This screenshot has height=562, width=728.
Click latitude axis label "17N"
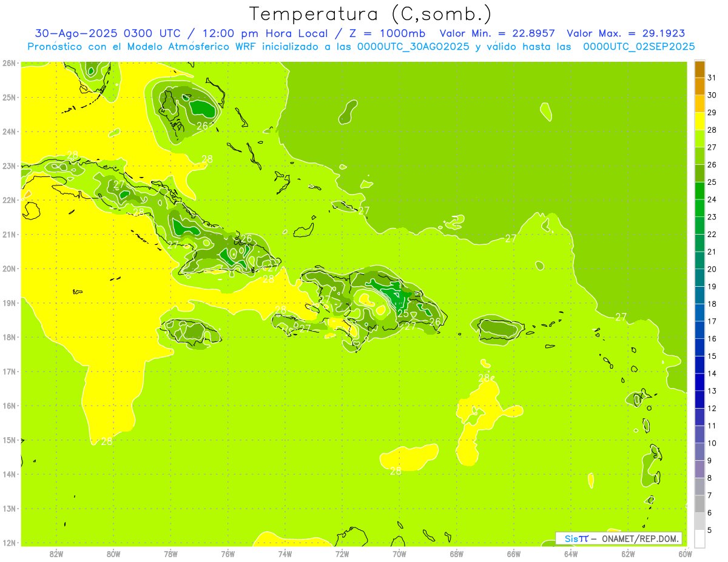(9, 372)
